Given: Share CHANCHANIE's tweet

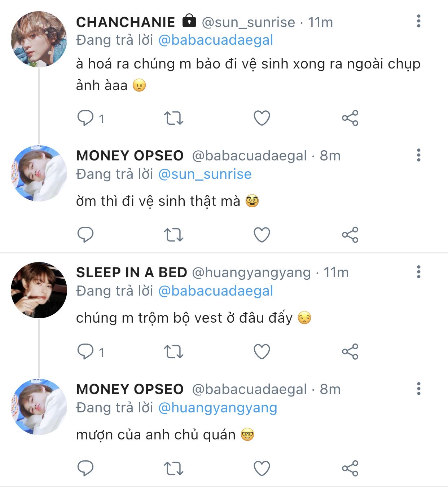Looking at the screenshot, I should (350, 118).
